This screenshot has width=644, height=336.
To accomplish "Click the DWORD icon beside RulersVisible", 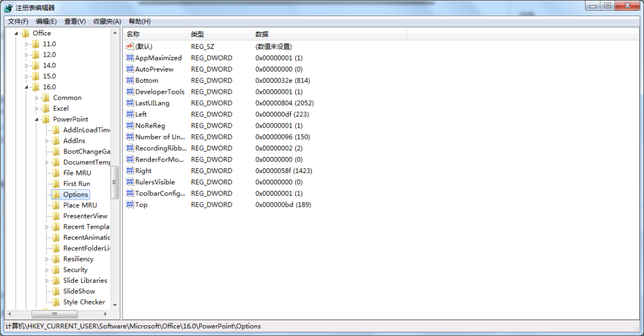I will point(130,182).
